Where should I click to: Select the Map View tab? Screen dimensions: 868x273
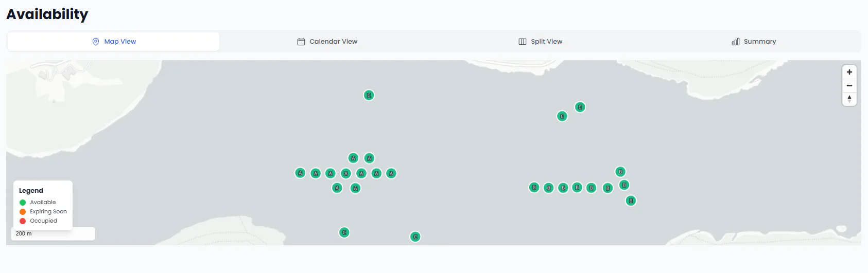pos(114,42)
